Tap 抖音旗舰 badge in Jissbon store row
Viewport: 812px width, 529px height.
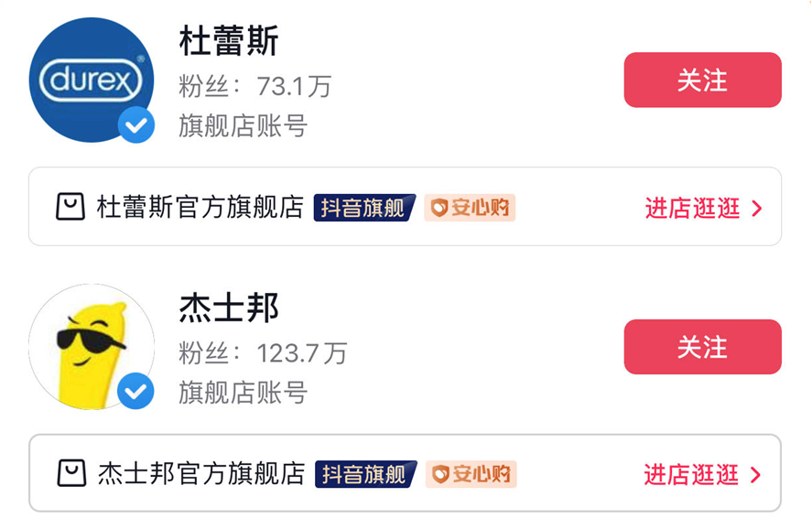[x=364, y=474]
